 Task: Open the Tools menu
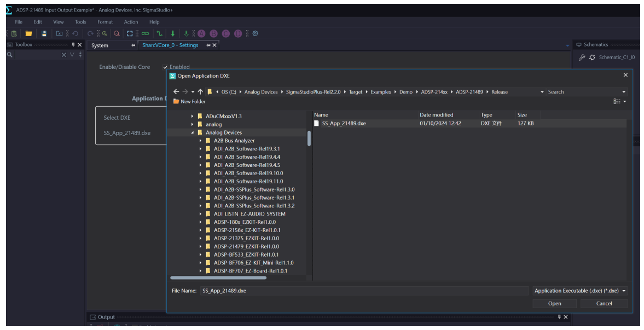click(x=80, y=22)
